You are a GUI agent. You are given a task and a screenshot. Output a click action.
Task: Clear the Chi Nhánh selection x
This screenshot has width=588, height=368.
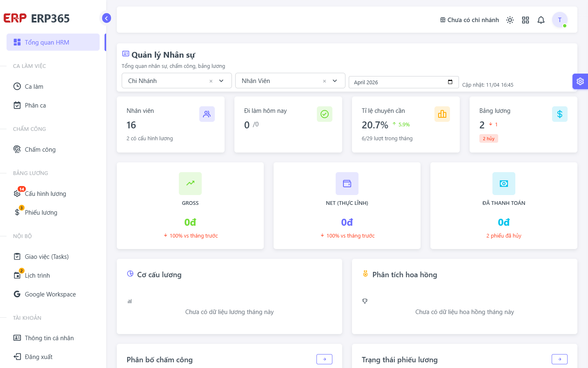[211, 81]
